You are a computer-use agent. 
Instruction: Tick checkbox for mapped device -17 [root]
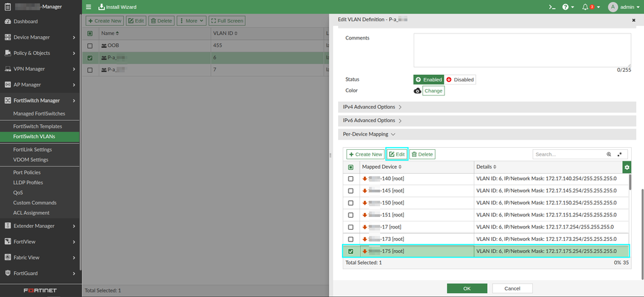(x=351, y=227)
